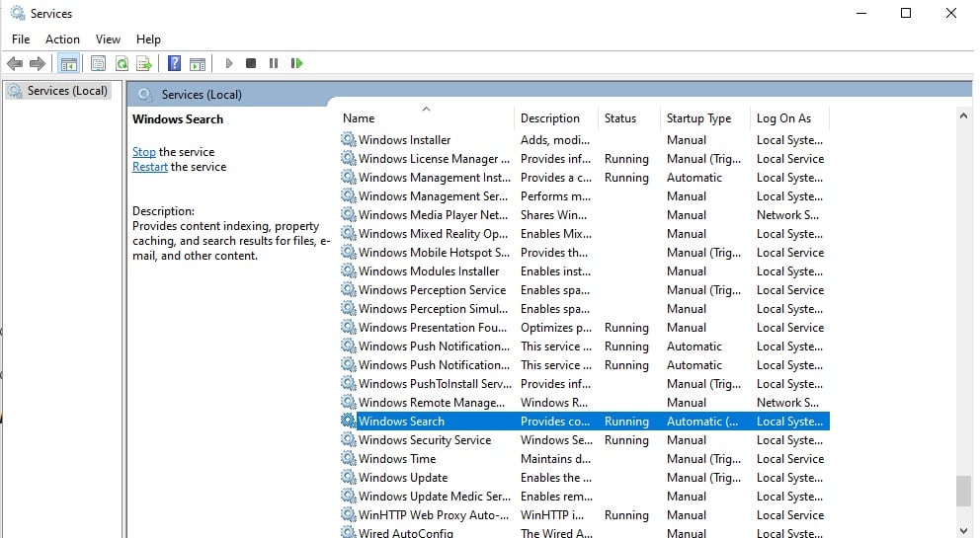Screen dimensions: 980x538
Task: Click the Running status of Windows Security Service
Action: [626, 440]
